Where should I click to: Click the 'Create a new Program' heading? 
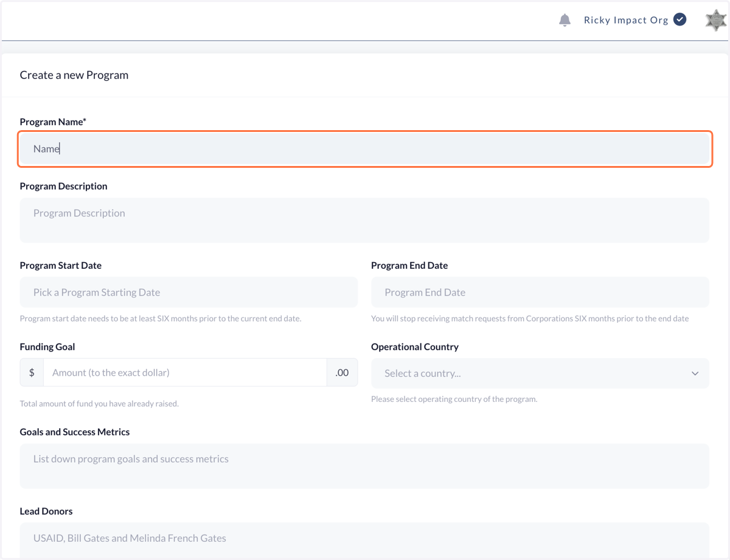point(74,75)
